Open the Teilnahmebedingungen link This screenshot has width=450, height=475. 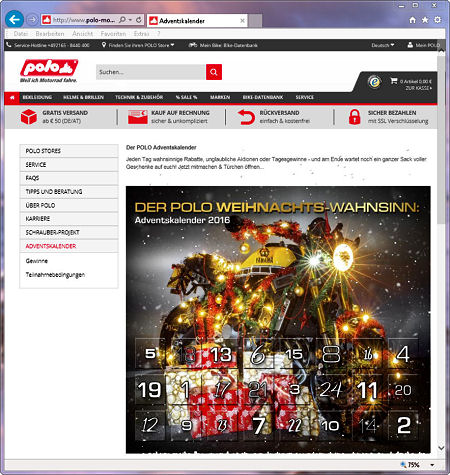point(55,275)
